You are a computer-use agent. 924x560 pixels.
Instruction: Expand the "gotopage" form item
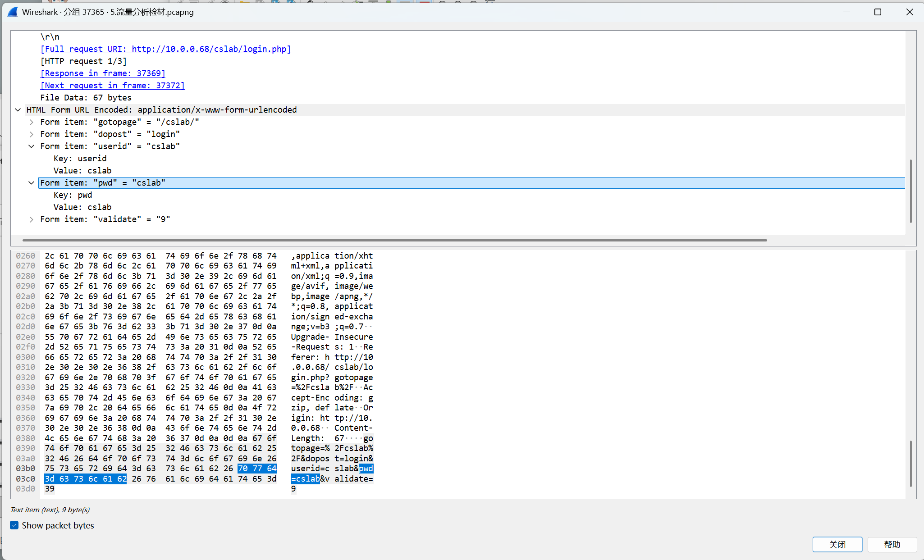(31, 122)
